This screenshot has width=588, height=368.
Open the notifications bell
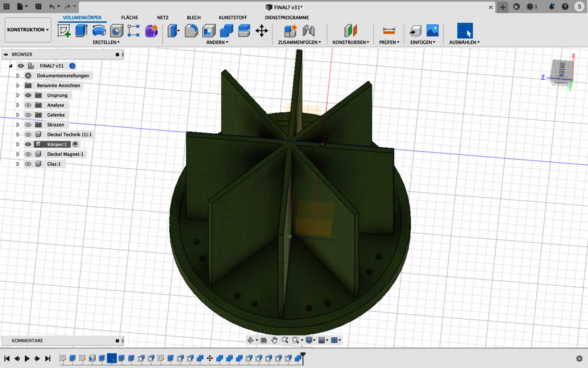551,7
